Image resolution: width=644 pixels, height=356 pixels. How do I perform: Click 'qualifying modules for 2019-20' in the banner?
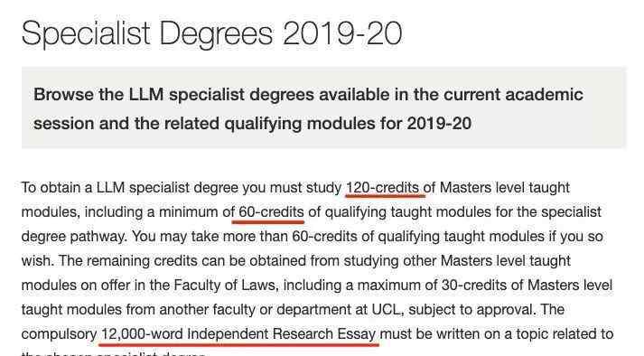(348, 123)
